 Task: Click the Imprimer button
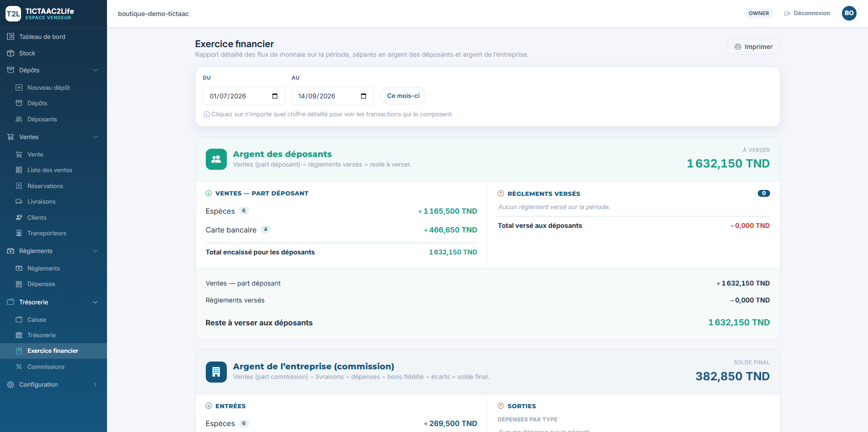coord(754,47)
